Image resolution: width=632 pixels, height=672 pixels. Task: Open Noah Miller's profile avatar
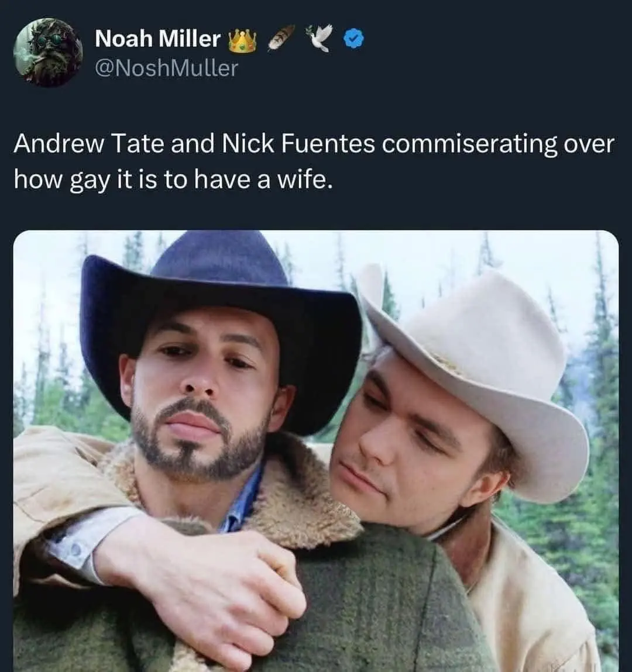48,52
